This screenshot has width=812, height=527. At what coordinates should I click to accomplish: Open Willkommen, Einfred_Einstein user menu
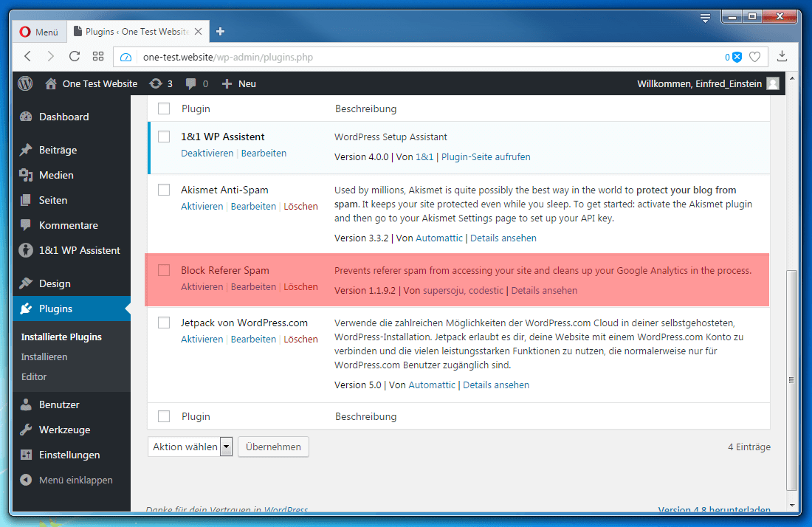(700, 83)
